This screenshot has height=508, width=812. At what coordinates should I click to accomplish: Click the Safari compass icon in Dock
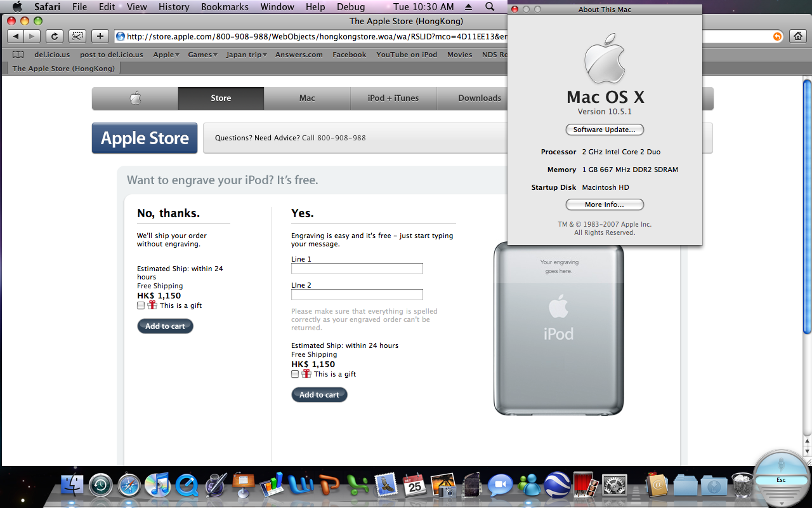click(x=129, y=486)
